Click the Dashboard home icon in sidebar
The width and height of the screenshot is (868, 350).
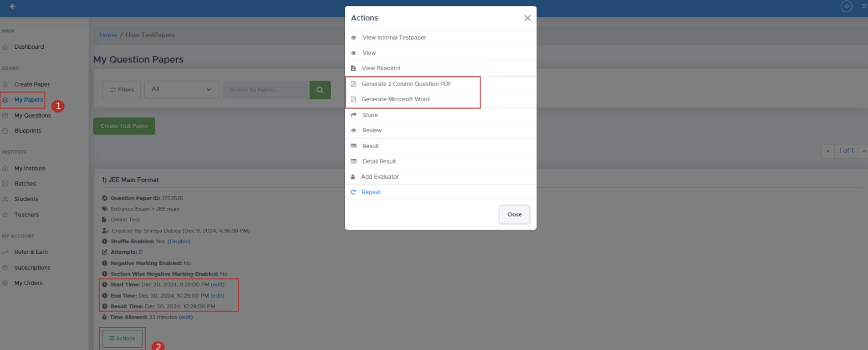click(5, 47)
